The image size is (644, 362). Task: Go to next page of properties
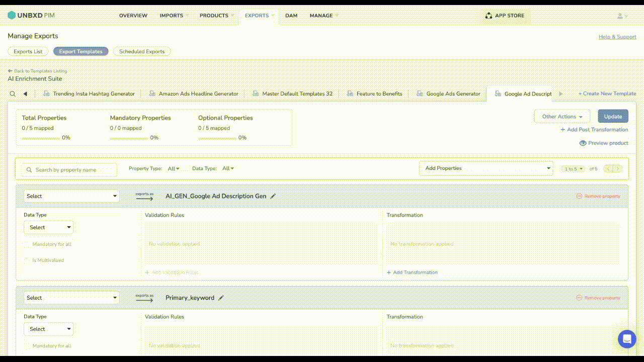[x=617, y=168]
